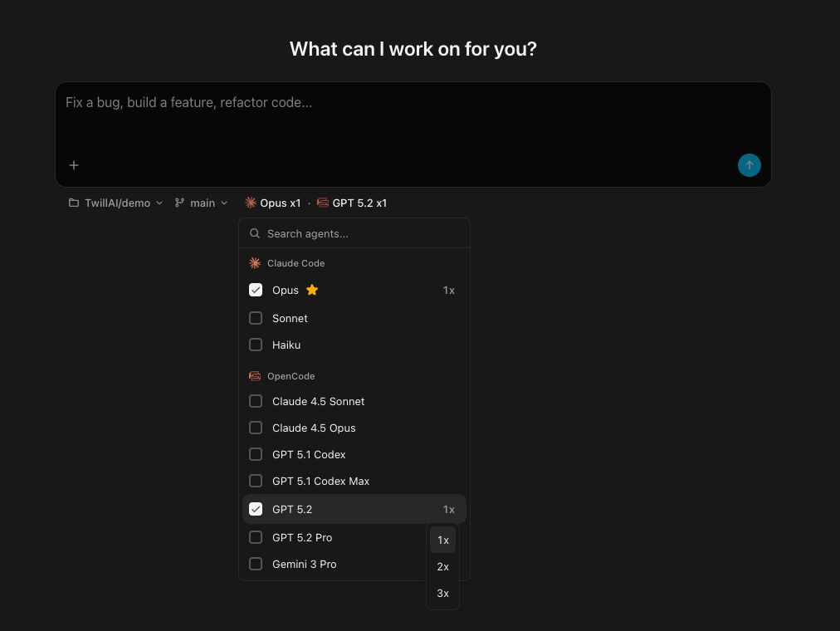Click the git branch icon beside main
Screen dimensions: 840x631
pos(179,203)
